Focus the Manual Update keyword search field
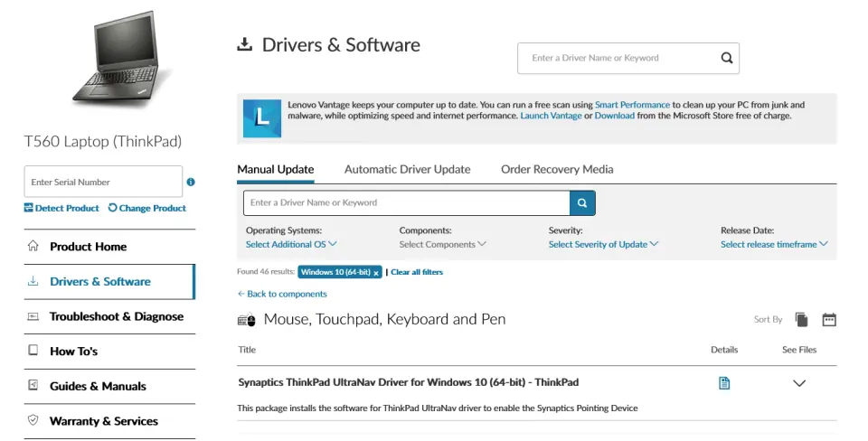This screenshot has height=441, width=868. click(406, 203)
